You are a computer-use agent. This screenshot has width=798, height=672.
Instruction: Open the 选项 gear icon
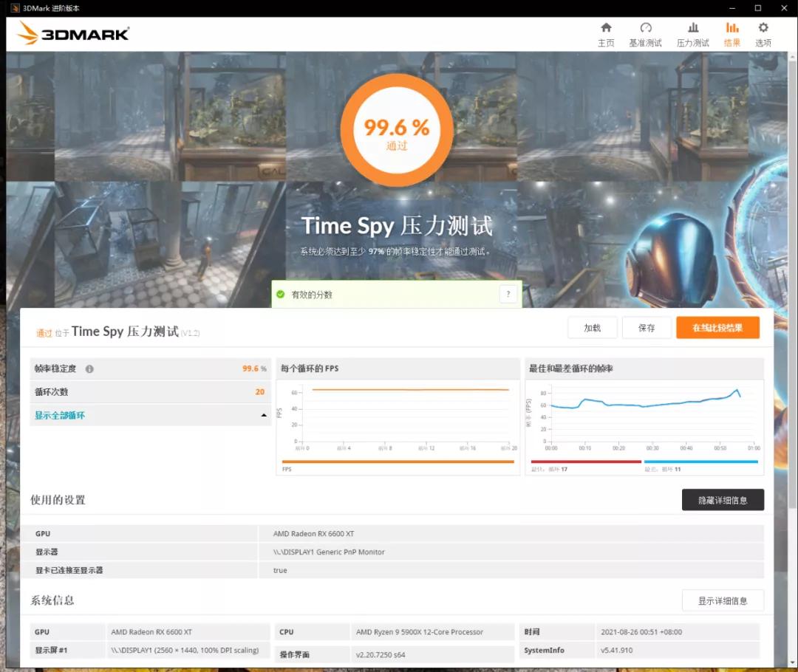pos(763,27)
